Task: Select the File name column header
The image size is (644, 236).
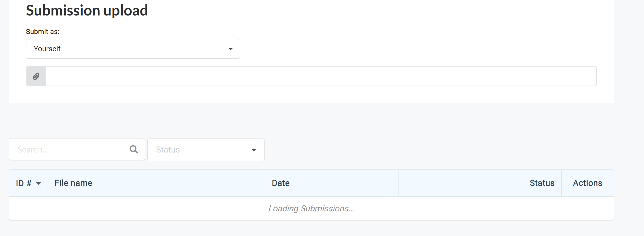Action: tap(73, 183)
